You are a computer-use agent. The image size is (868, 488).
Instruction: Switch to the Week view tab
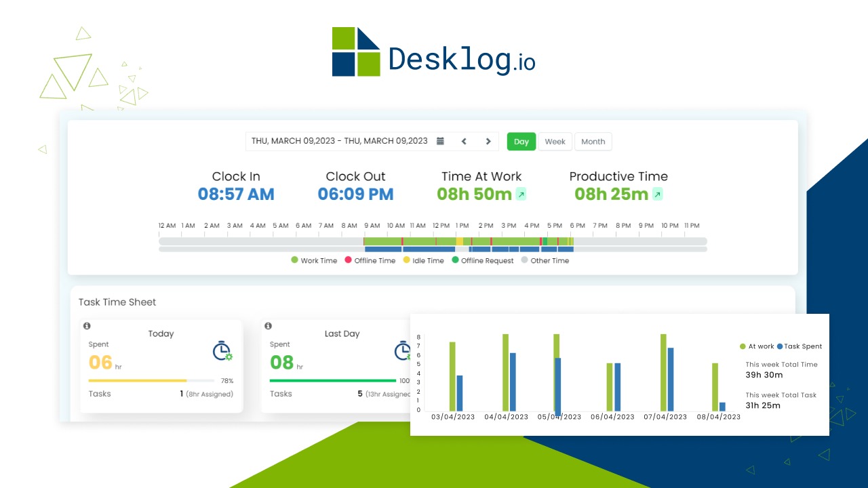(555, 142)
